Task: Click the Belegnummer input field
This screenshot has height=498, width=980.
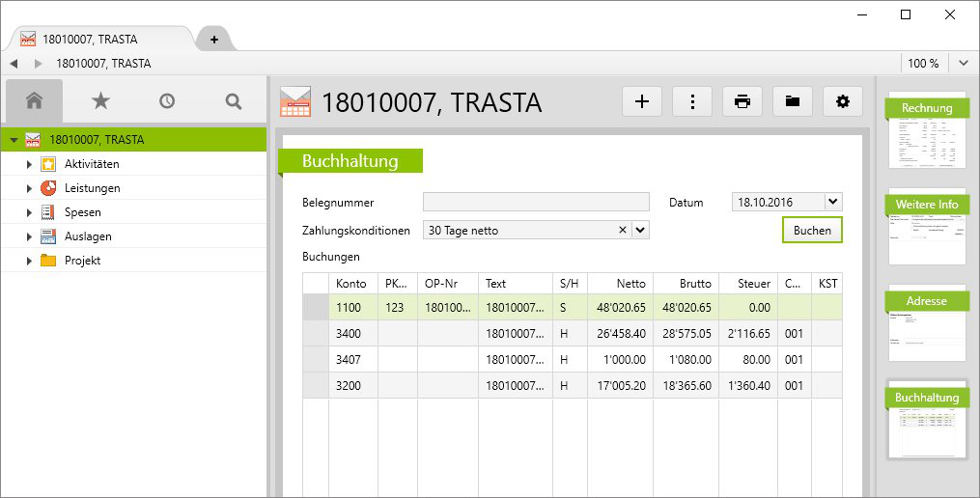Action: [x=536, y=203]
